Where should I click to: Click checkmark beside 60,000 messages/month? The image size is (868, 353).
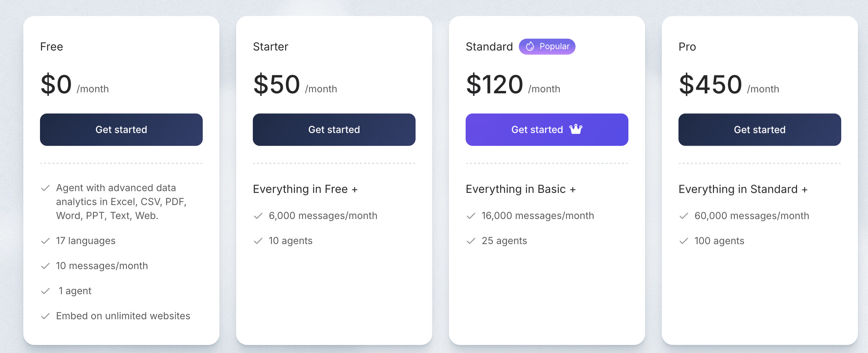[x=684, y=216]
